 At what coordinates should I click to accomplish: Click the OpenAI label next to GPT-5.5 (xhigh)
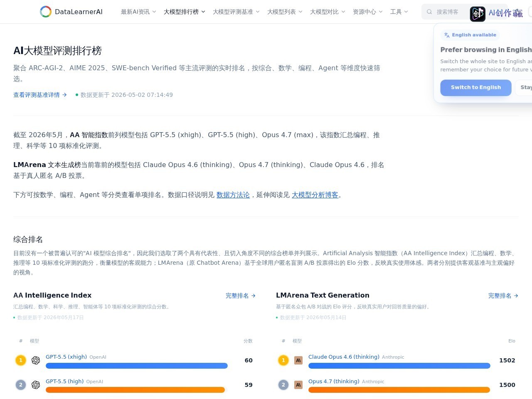[98, 357]
